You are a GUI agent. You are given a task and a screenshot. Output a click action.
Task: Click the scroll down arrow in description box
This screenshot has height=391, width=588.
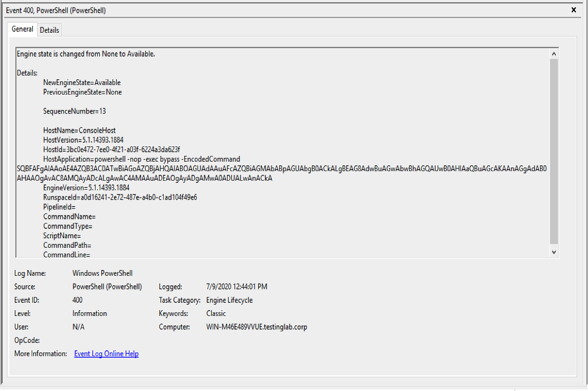tap(554, 253)
